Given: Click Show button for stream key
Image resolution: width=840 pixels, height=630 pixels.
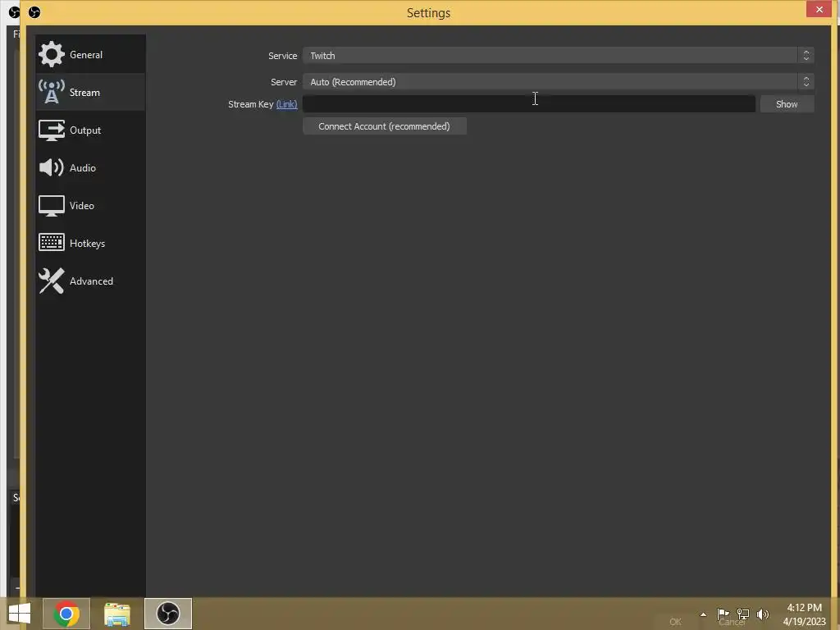Looking at the screenshot, I should (787, 104).
